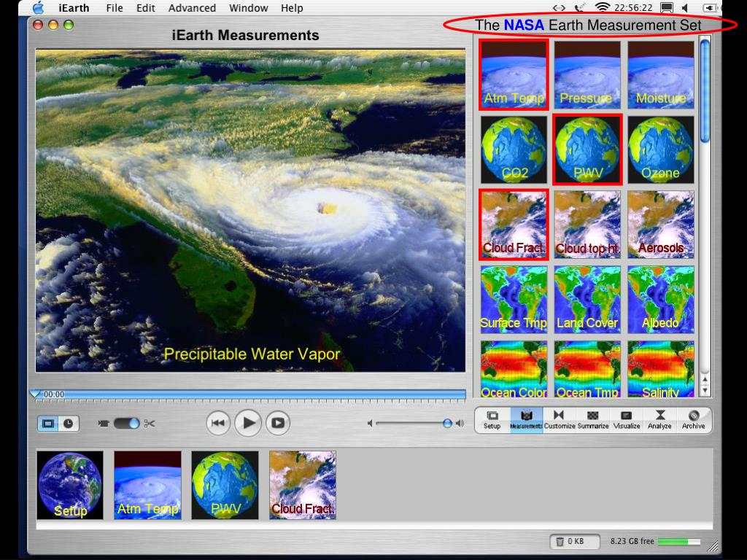Select the Cloud Fract. clip in the bottom shelf
Image resolution: width=747 pixels, height=560 pixels.
coord(303,485)
